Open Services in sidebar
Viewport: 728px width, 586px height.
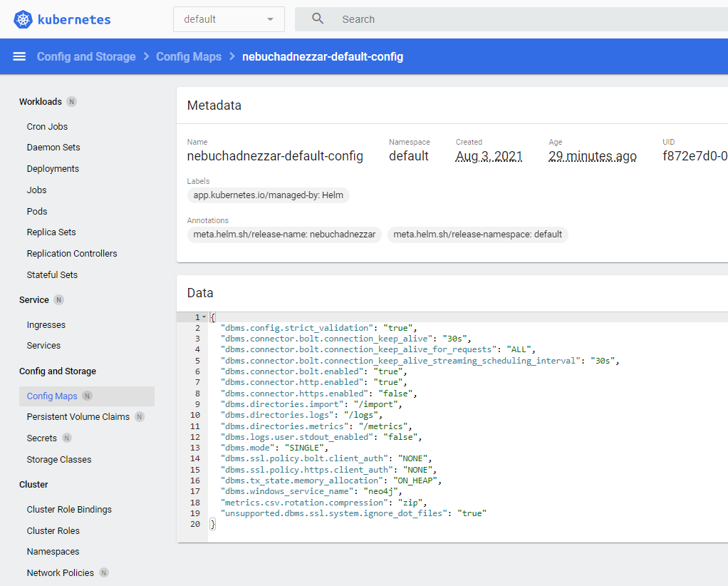pos(43,346)
